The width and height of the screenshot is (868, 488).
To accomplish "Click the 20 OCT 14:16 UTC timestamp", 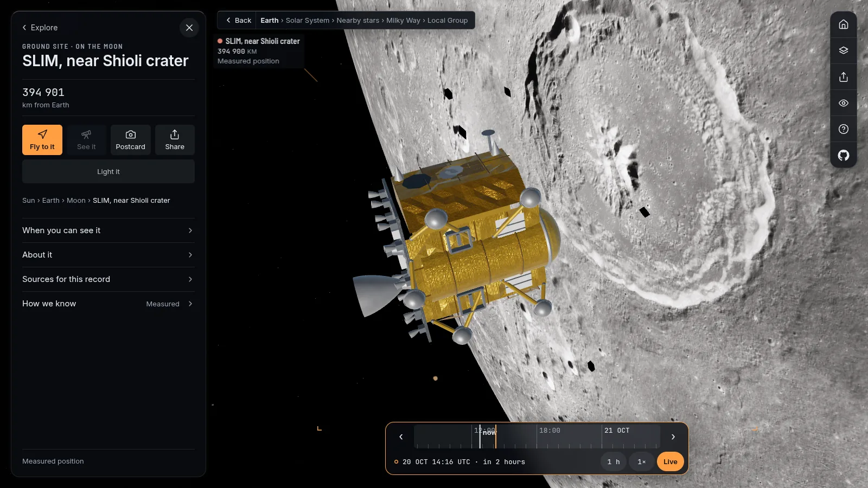I will click(436, 462).
